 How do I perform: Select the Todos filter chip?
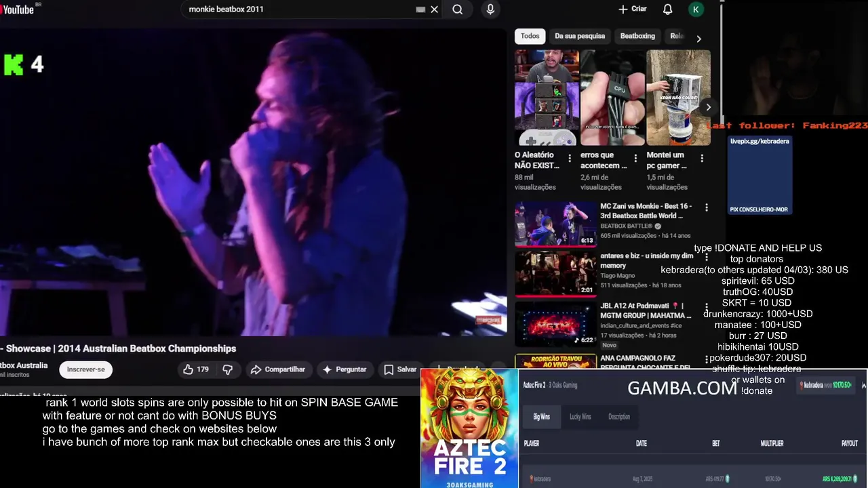[x=530, y=36]
